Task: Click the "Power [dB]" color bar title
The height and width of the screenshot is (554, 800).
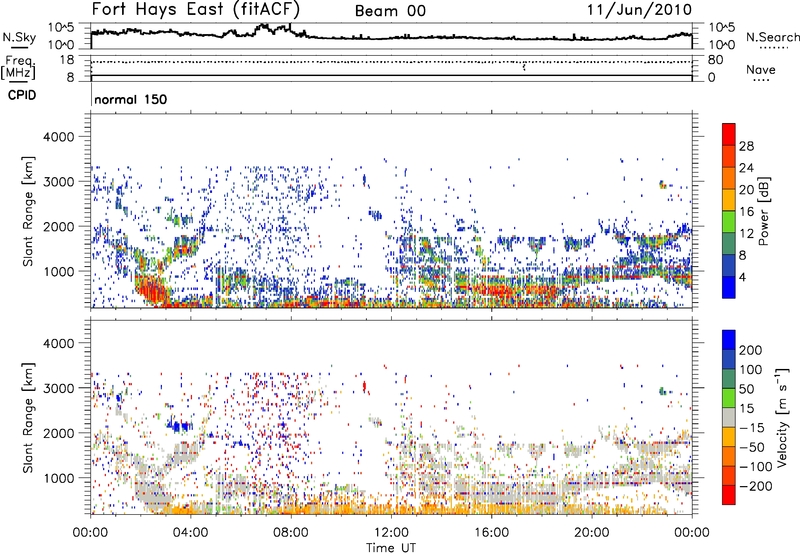Action: click(x=763, y=211)
